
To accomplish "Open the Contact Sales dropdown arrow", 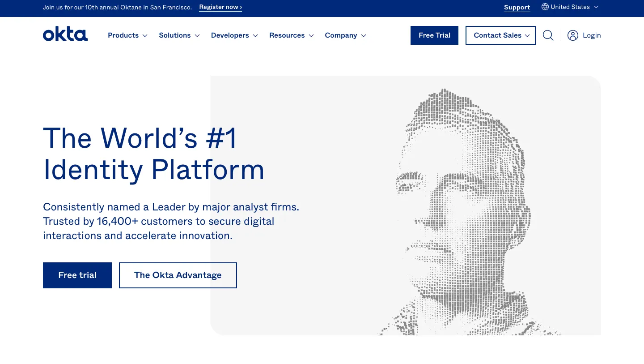I will click(x=527, y=36).
